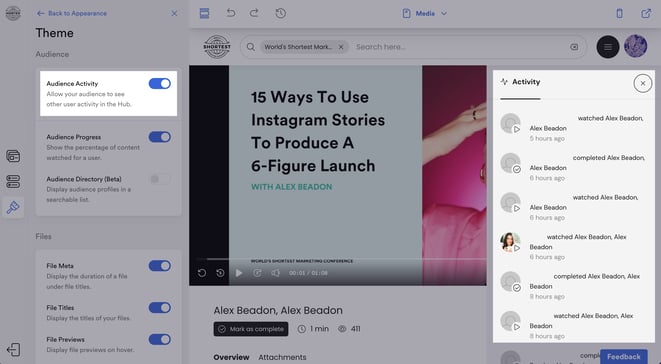661x364 pixels.
Task: Click the Alex Beadon, Alex Beadon title
Action: (278, 310)
